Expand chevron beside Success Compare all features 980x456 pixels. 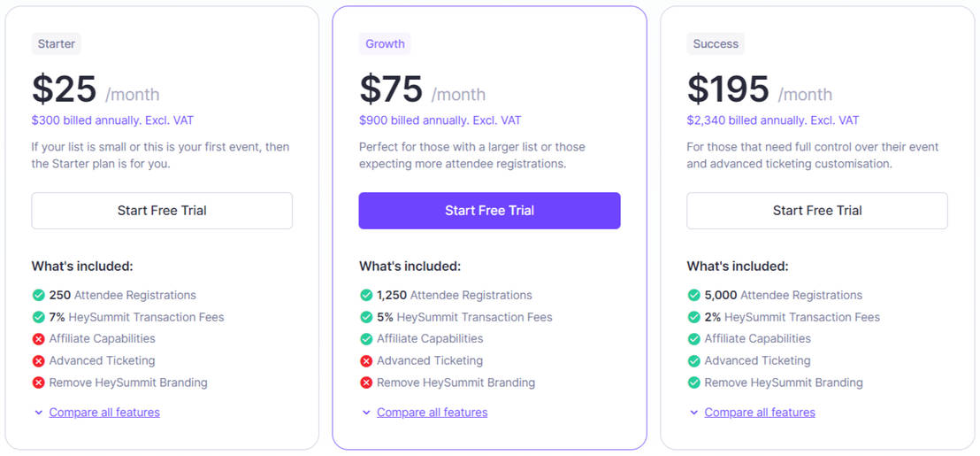(x=694, y=413)
